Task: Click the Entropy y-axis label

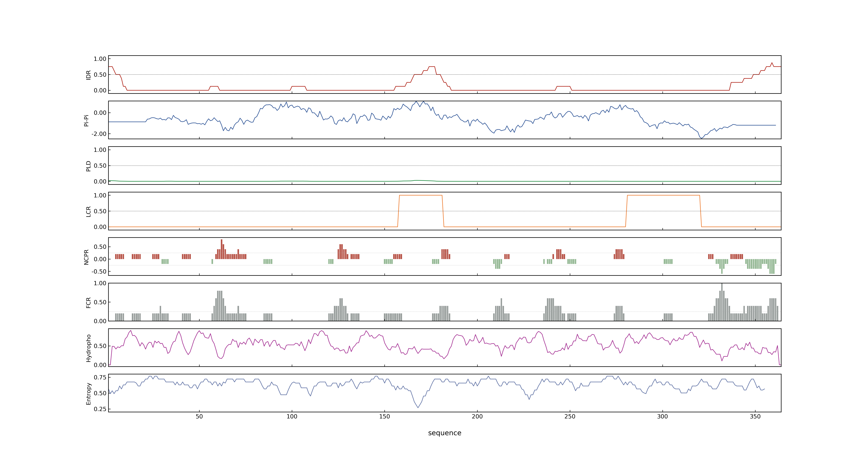Action: click(x=89, y=393)
